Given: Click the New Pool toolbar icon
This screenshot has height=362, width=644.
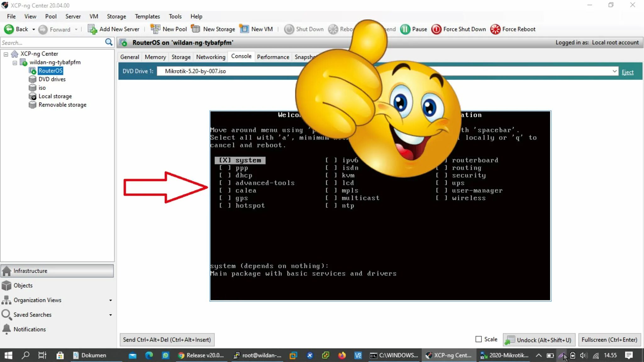Looking at the screenshot, I should point(155,29).
